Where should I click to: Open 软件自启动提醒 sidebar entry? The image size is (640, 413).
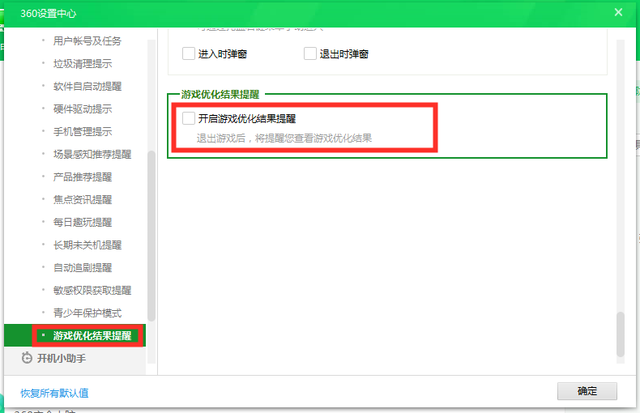[x=87, y=86]
